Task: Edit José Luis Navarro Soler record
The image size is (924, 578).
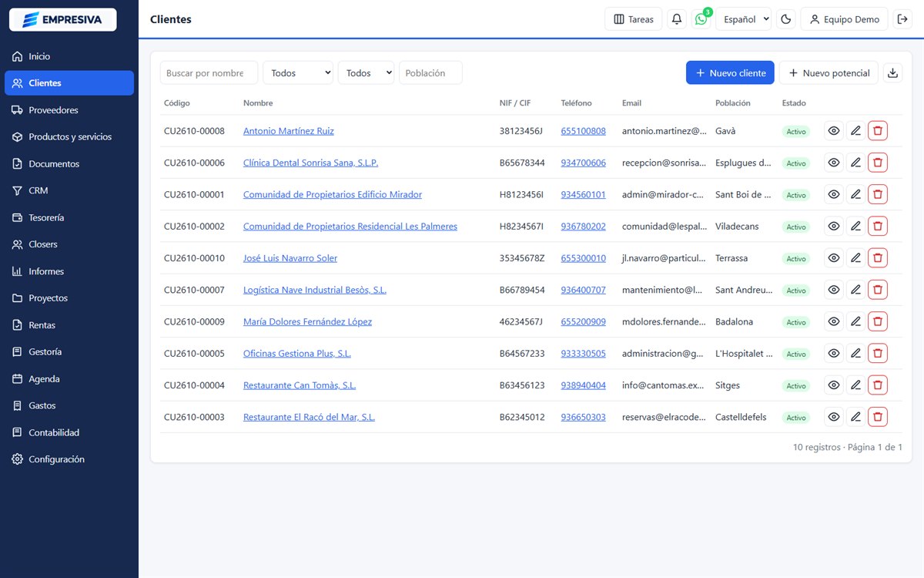Action: click(855, 258)
